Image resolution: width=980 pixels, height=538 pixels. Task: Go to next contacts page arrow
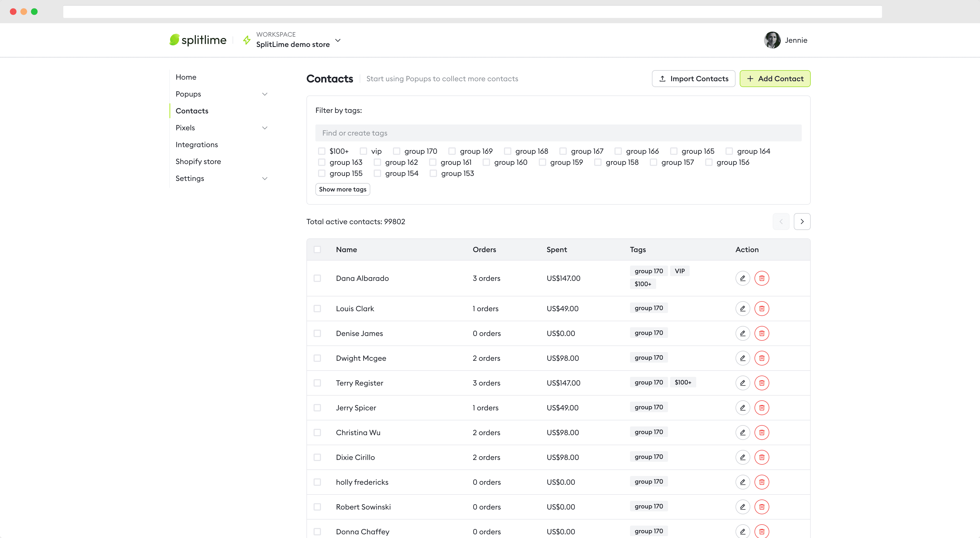(802, 222)
